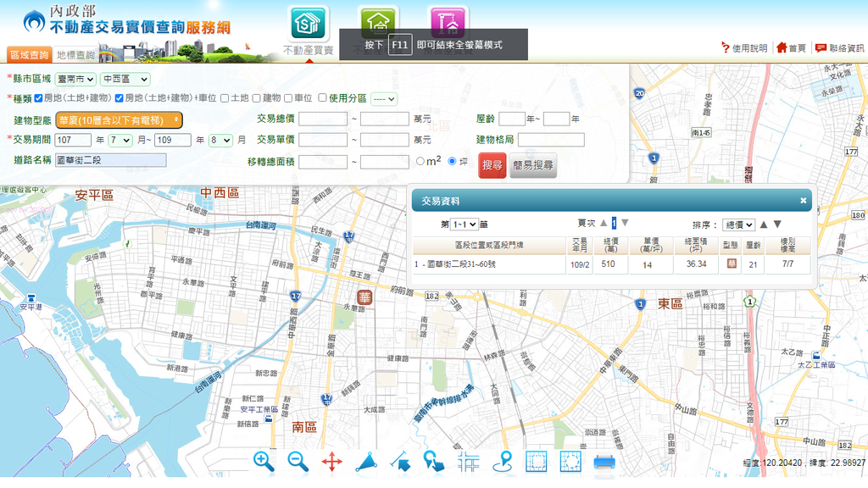Uncheck 房地(土地+建物) checkbox
This screenshot has width=868, height=488.
click(x=38, y=98)
